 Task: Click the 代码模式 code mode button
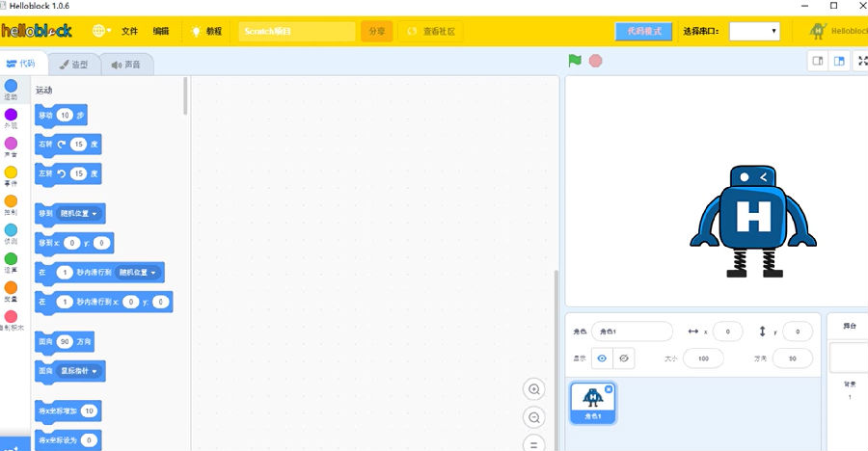click(x=644, y=31)
